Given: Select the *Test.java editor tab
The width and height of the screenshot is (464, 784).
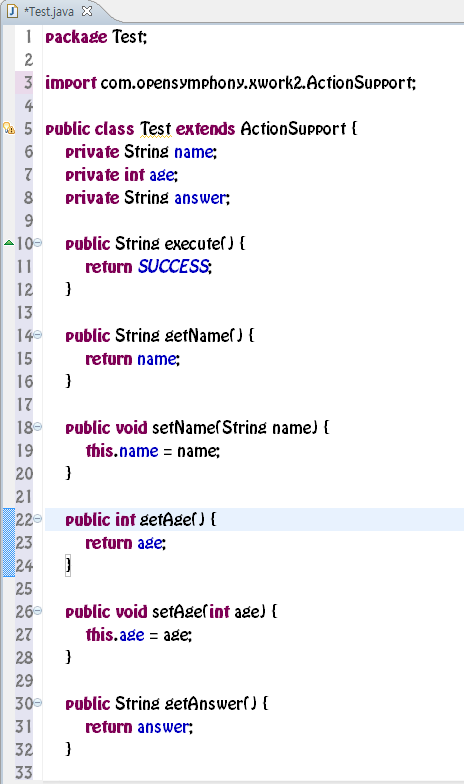Looking at the screenshot, I should 49,12.
